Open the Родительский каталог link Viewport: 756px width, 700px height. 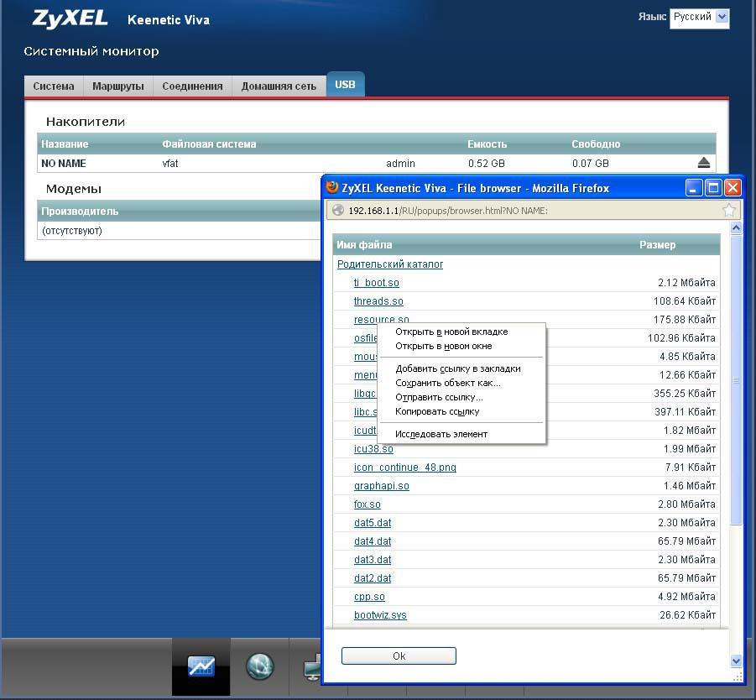point(390,264)
